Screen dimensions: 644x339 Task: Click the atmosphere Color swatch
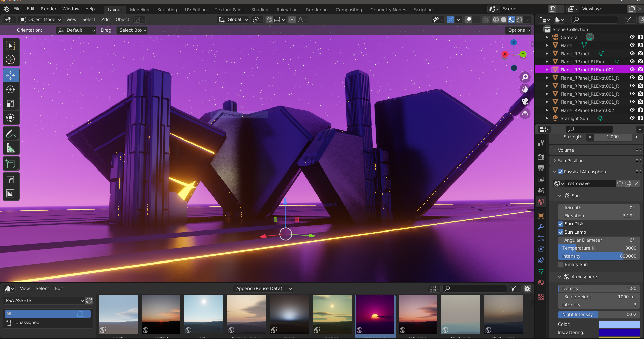point(619,325)
